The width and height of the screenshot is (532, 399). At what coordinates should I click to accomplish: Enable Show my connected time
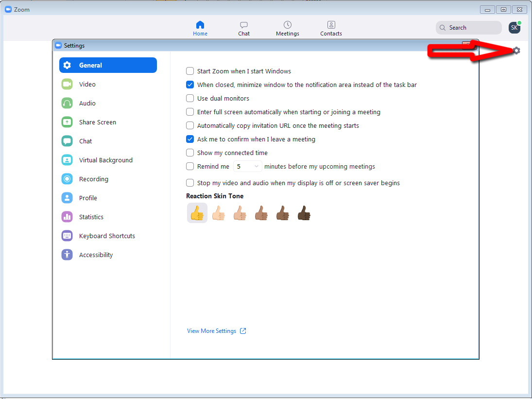point(190,153)
